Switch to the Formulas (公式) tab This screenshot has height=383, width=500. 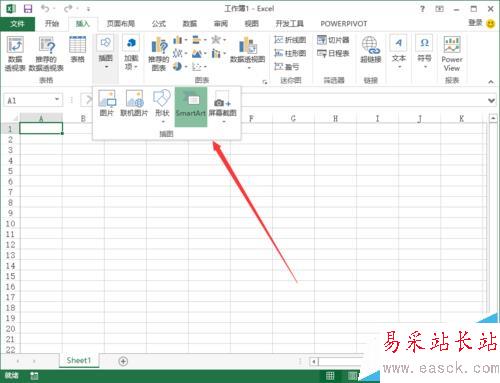click(x=159, y=24)
